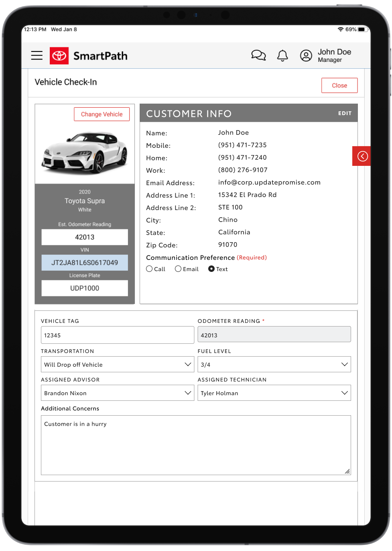Click the Toyota logo icon
The image size is (392, 551).
[59, 56]
